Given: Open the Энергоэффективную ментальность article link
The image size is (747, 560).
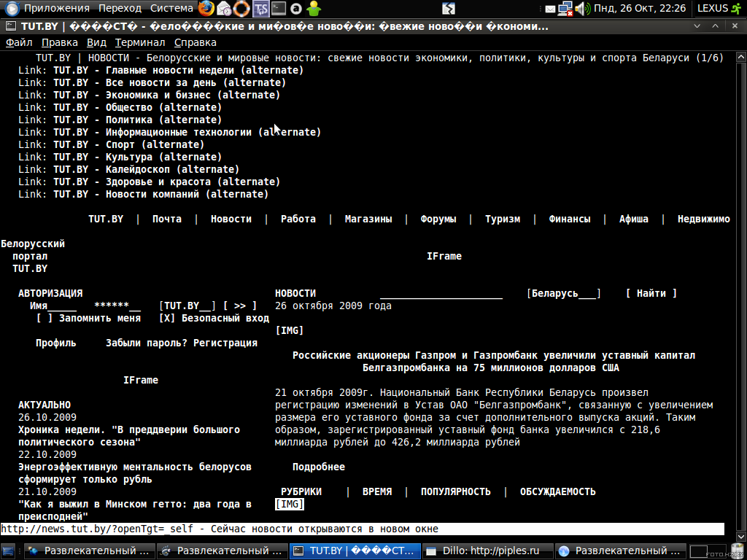Looking at the screenshot, I should tap(135, 472).
